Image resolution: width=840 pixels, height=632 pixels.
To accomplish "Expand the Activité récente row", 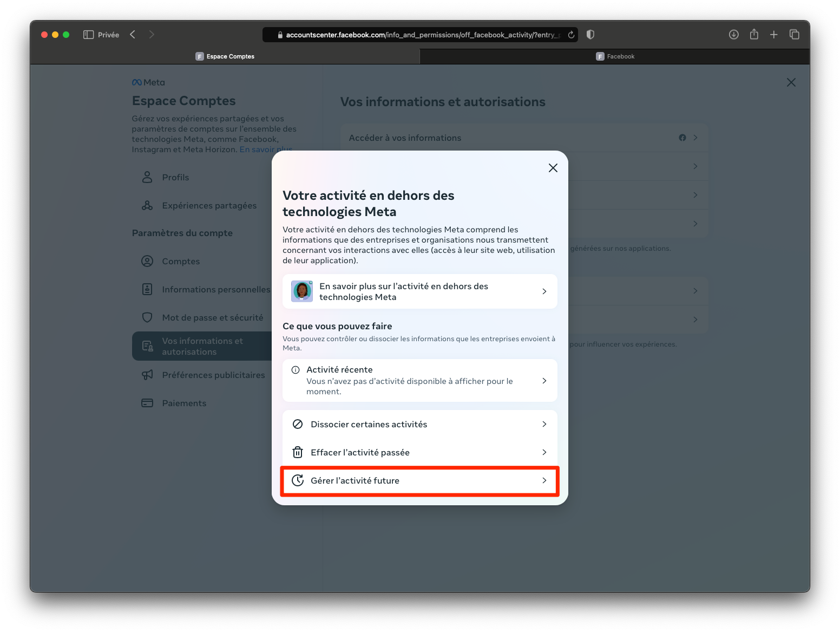I will (419, 380).
